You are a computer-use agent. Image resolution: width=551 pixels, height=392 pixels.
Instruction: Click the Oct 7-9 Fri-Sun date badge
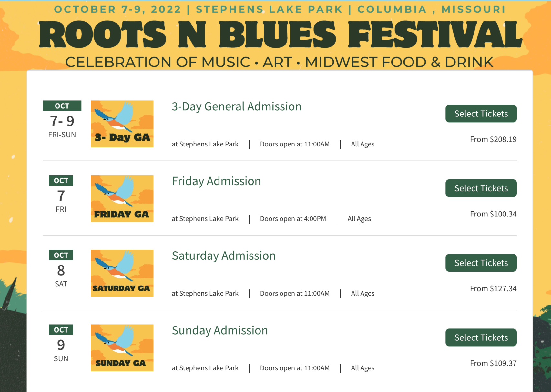(62, 120)
